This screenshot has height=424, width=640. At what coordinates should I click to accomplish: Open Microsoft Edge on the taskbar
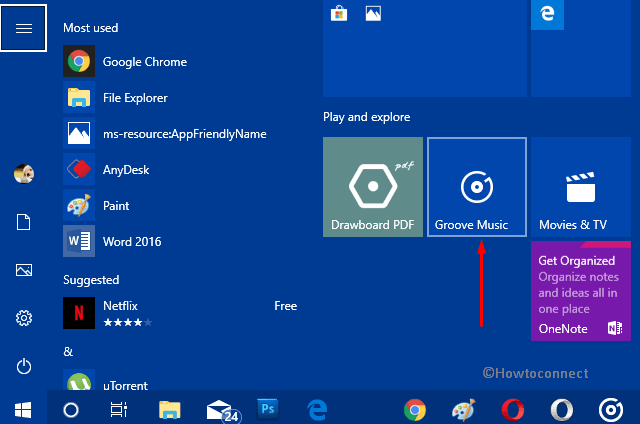tap(317, 410)
